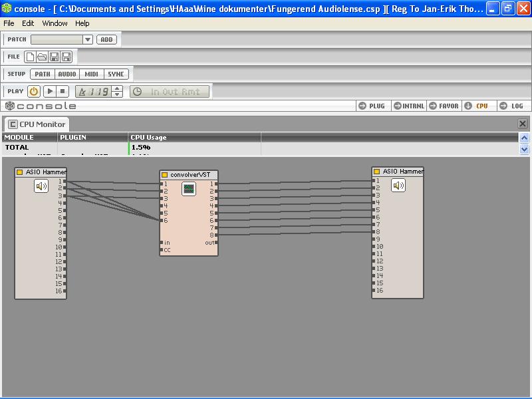Open the Help menu

(82, 23)
